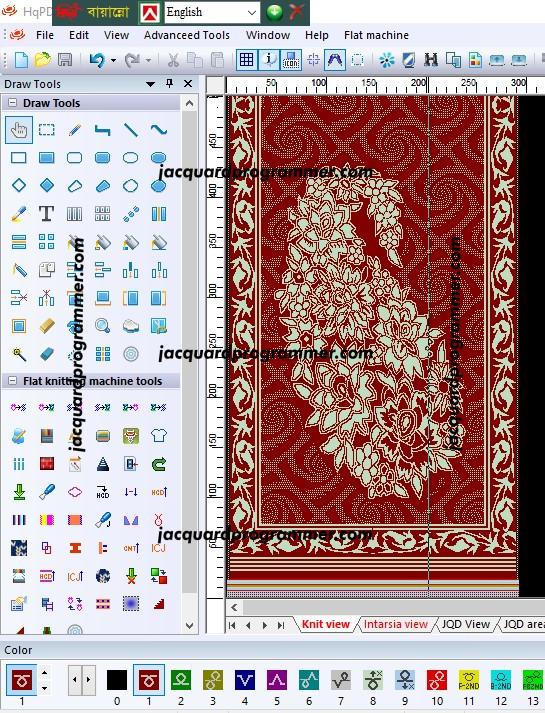Activate the eraser tool
Screen dimensions: 545x713
(46, 354)
